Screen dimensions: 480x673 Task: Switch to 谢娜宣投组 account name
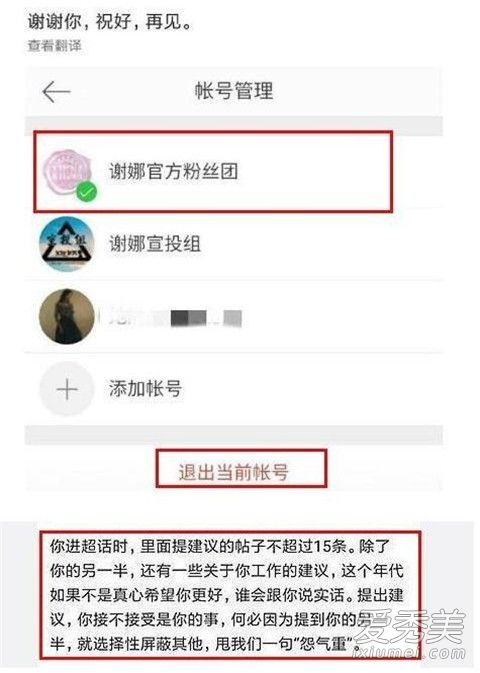click(155, 244)
